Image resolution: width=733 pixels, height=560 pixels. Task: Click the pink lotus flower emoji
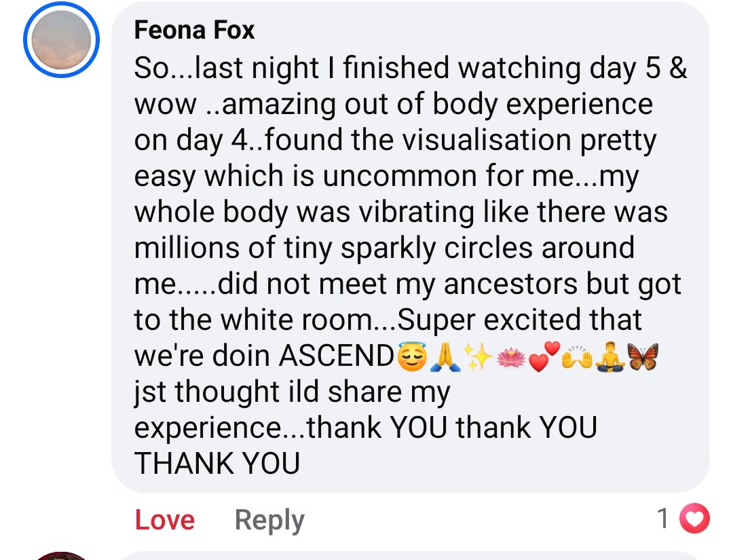[510, 356]
